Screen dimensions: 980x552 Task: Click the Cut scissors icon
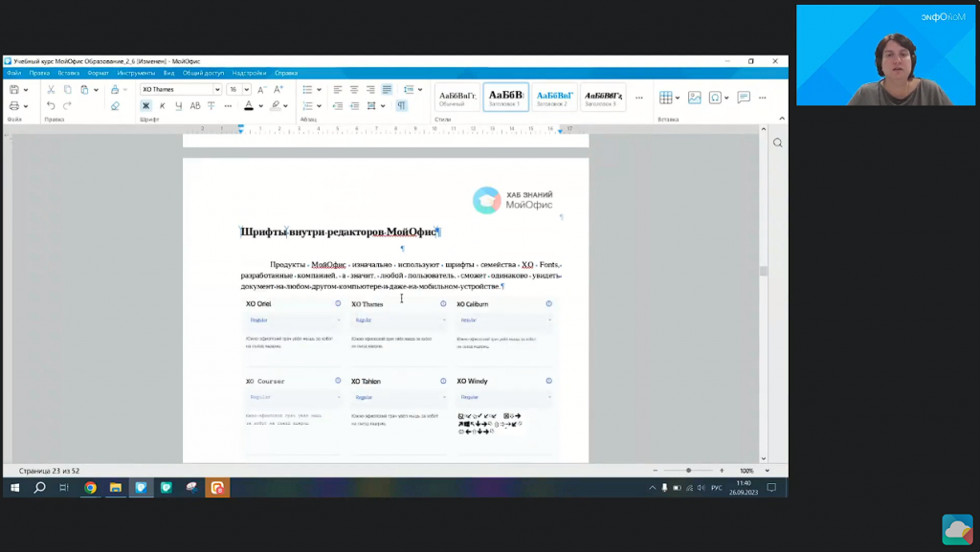pos(52,89)
